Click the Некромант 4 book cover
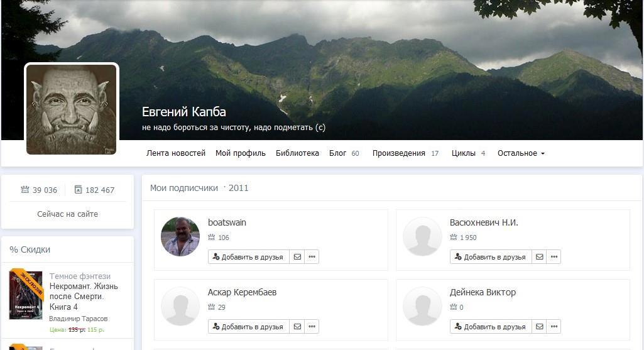 pos(26,295)
